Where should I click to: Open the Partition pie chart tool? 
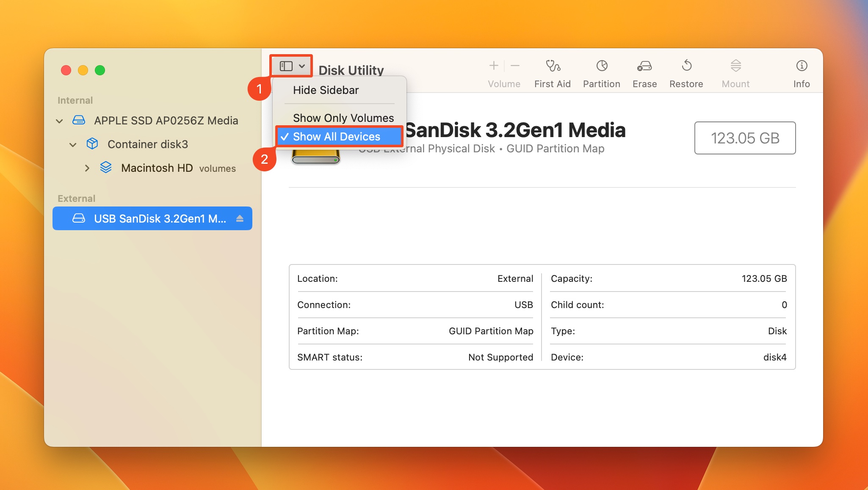[x=602, y=66]
